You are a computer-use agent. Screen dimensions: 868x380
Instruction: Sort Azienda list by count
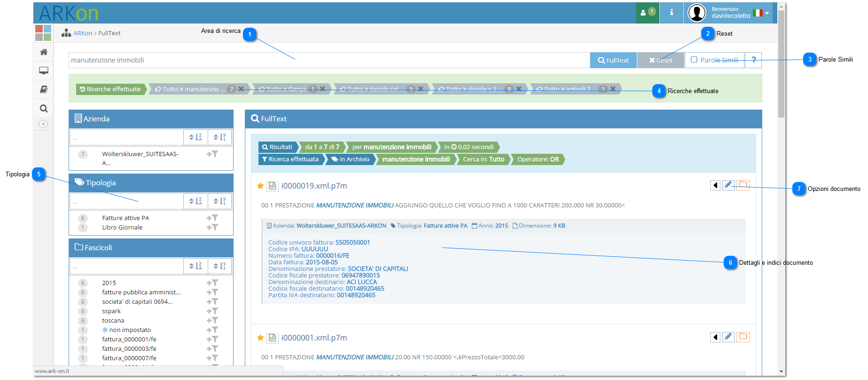pyautogui.click(x=219, y=137)
